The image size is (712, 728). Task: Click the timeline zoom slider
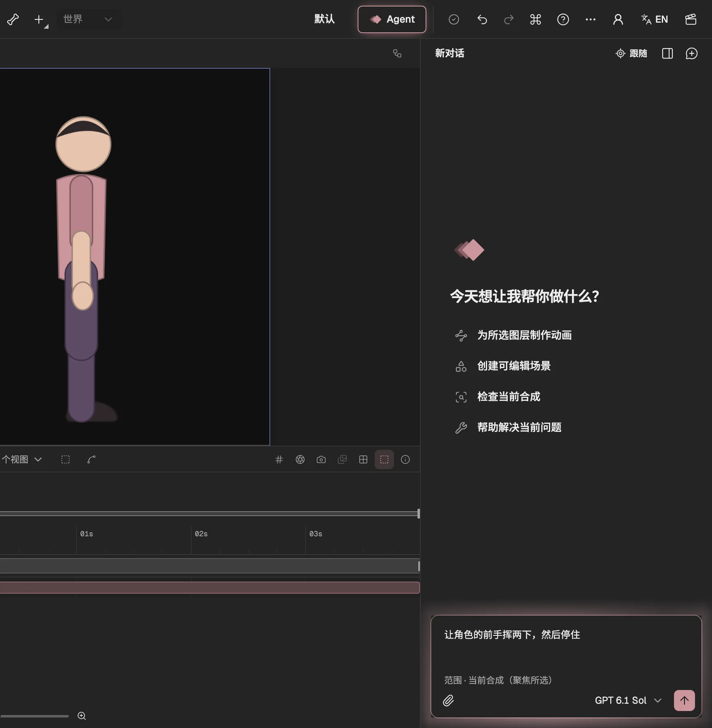(34, 716)
